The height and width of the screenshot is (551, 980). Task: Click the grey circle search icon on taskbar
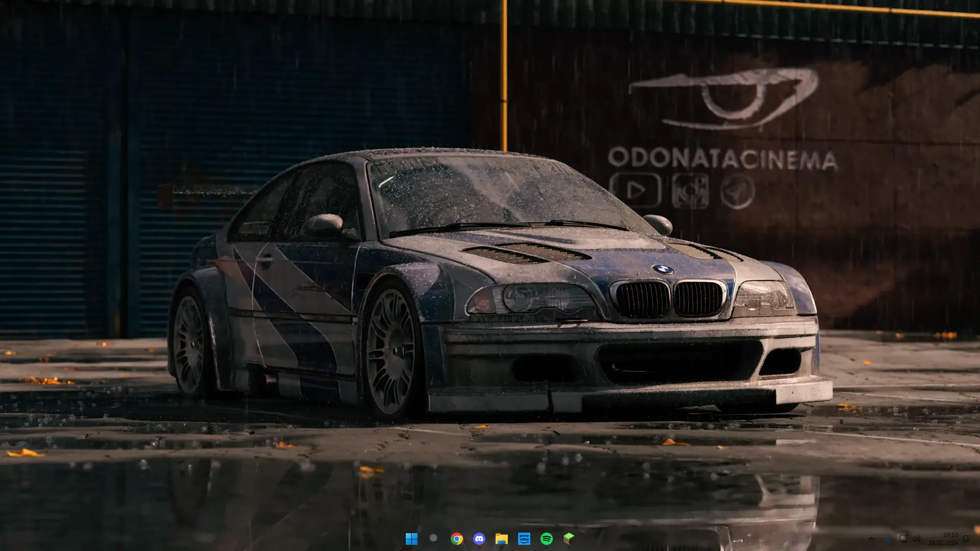coord(433,538)
